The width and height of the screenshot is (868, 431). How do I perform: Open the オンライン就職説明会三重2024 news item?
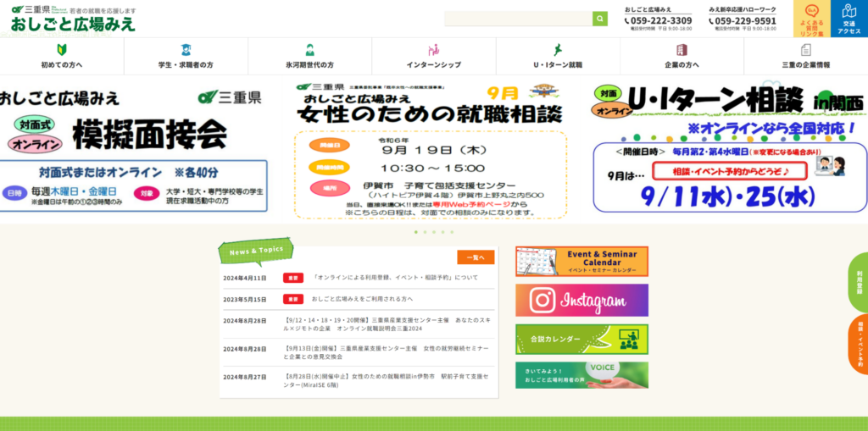(x=387, y=324)
